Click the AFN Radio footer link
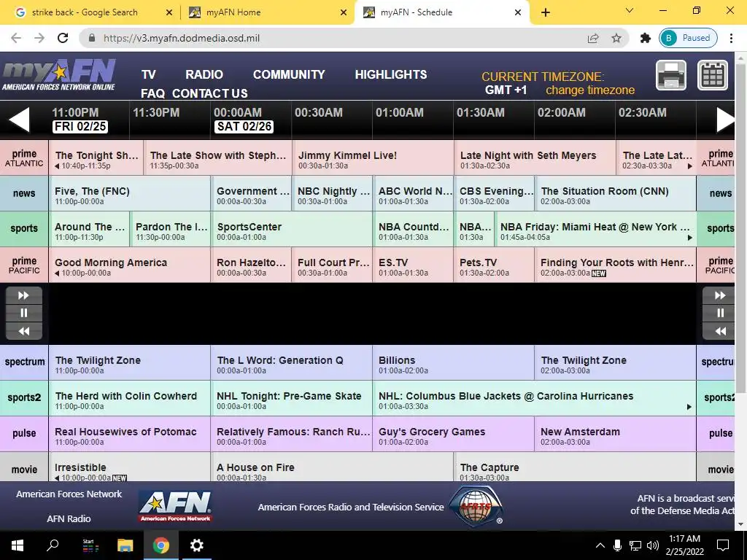The width and height of the screenshot is (747, 560). 69,518
